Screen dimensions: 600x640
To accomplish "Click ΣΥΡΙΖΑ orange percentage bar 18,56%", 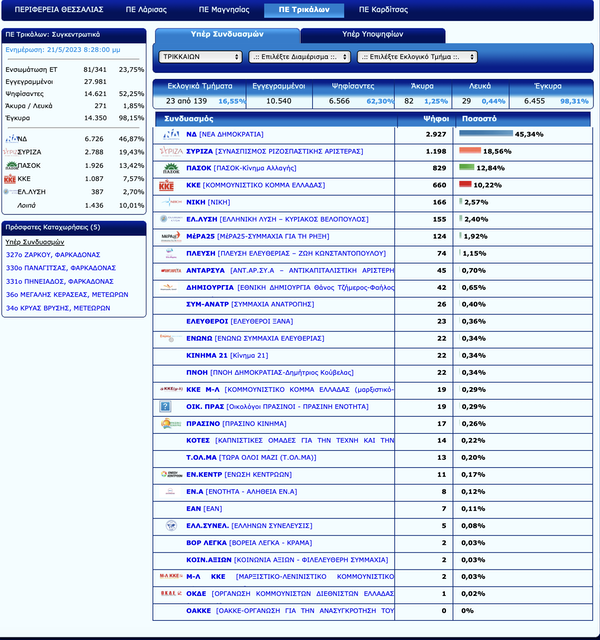I will point(470,151).
